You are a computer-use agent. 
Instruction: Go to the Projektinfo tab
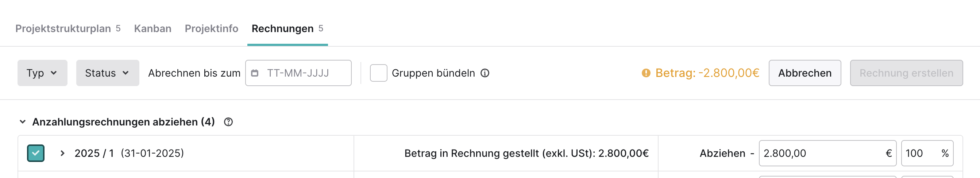[x=212, y=28]
